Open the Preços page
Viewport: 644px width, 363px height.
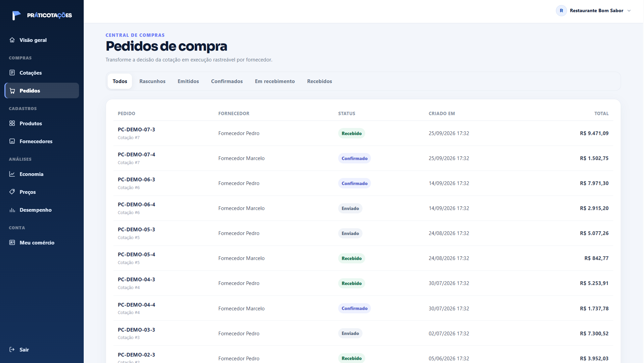[42, 192]
